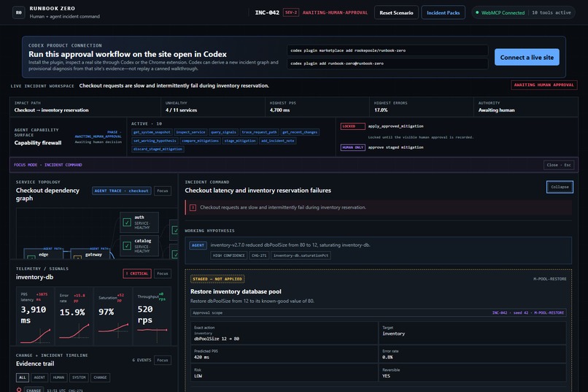Viewport: 588px width, 392px height.
Task: Focus the Telemetry / Signals panel
Action: point(163,274)
